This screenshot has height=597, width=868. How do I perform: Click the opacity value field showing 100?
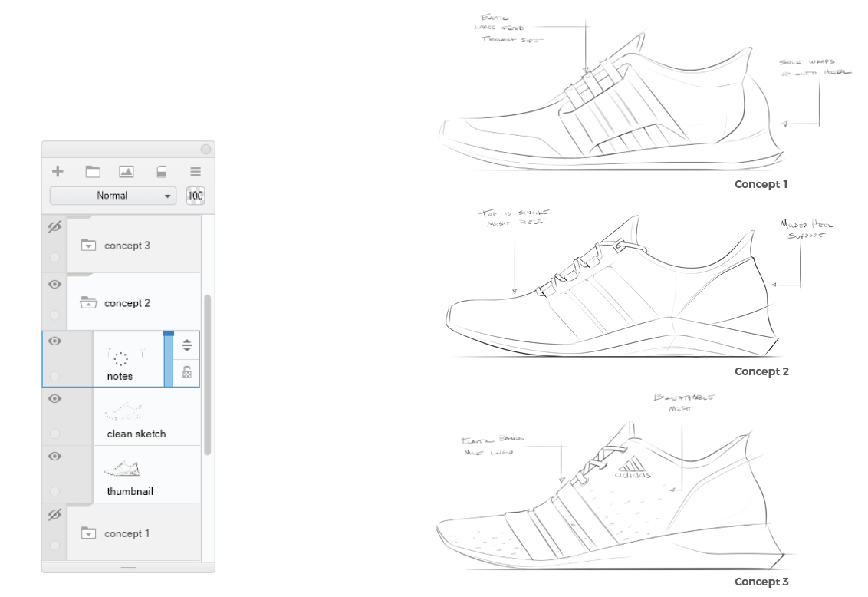(x=196, y=196)
